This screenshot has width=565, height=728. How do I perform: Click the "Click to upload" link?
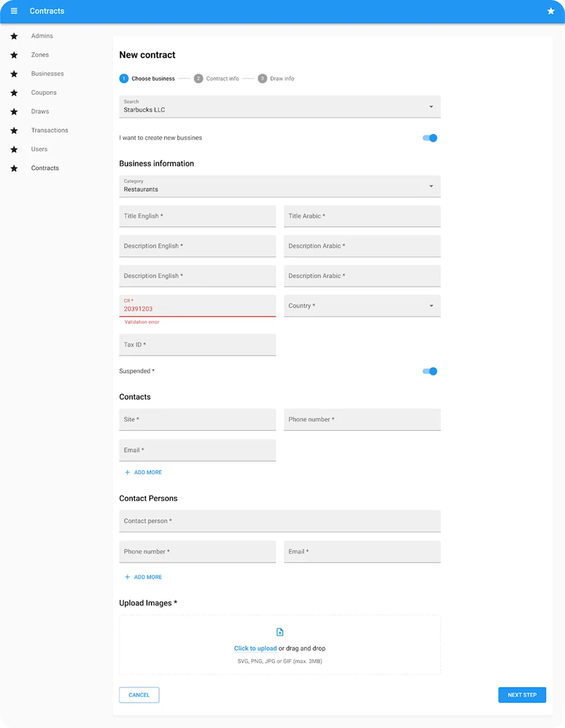click(x=255, y=648)
